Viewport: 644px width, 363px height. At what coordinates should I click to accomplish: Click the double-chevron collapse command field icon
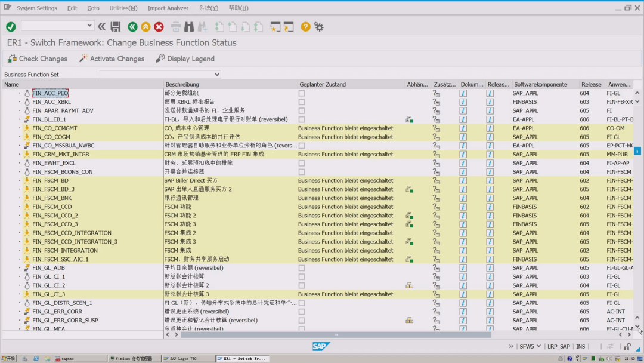click(x=101, y=27)
